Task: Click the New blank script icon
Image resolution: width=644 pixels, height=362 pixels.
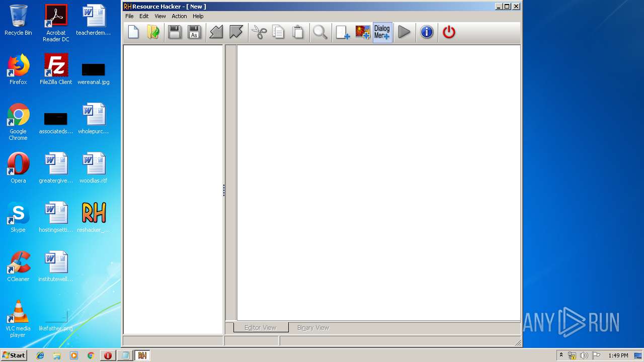Action: (133, 32)
